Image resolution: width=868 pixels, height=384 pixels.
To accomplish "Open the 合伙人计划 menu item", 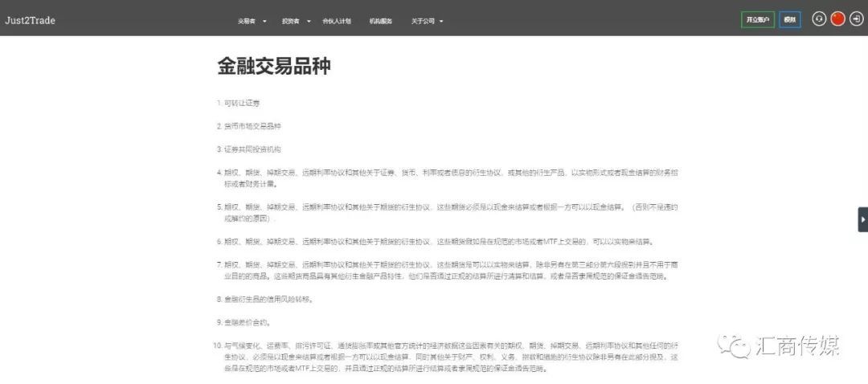I will 337,21.
